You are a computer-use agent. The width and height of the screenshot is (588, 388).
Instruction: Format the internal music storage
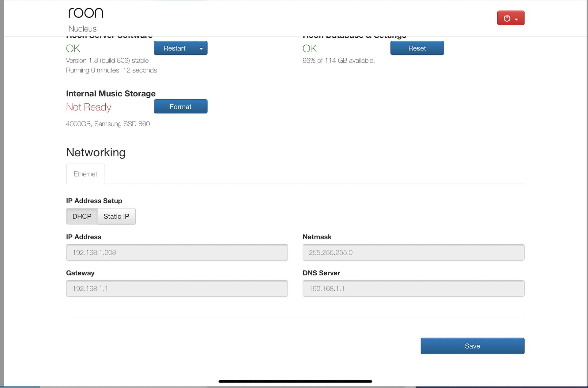click(180, 106)
